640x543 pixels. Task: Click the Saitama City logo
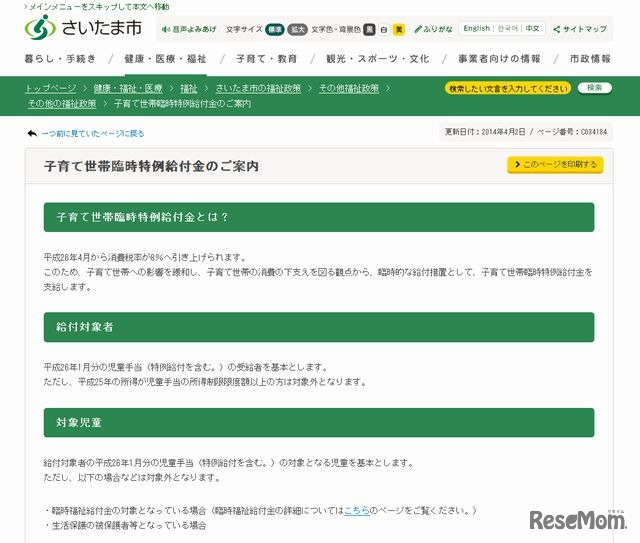pos(83,27)
